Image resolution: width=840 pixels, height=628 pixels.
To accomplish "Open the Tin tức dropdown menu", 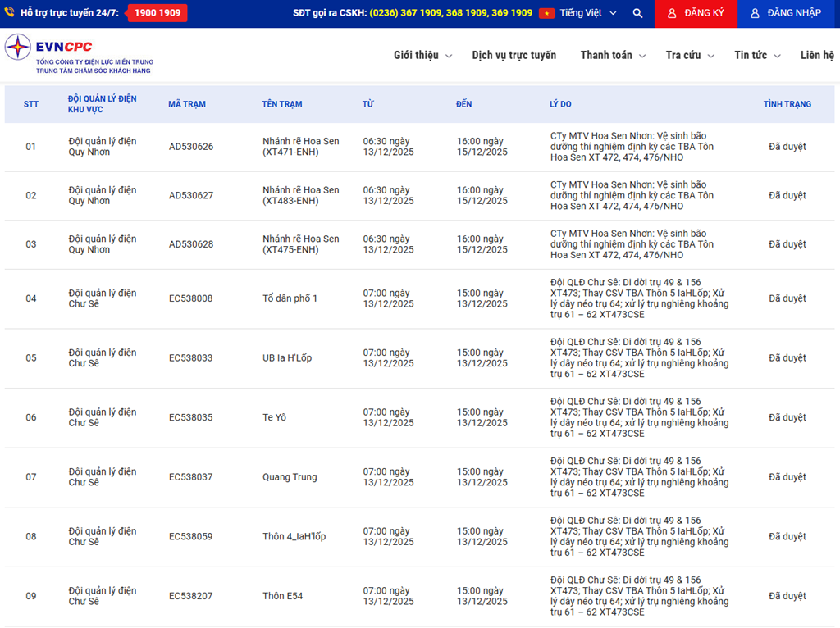I will [x=756, y=56].
